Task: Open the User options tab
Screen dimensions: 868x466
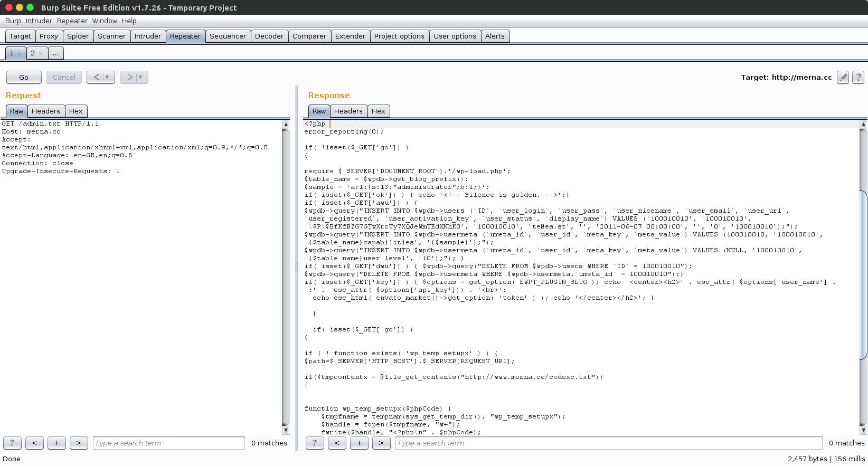Action: (x=455, y=36)
